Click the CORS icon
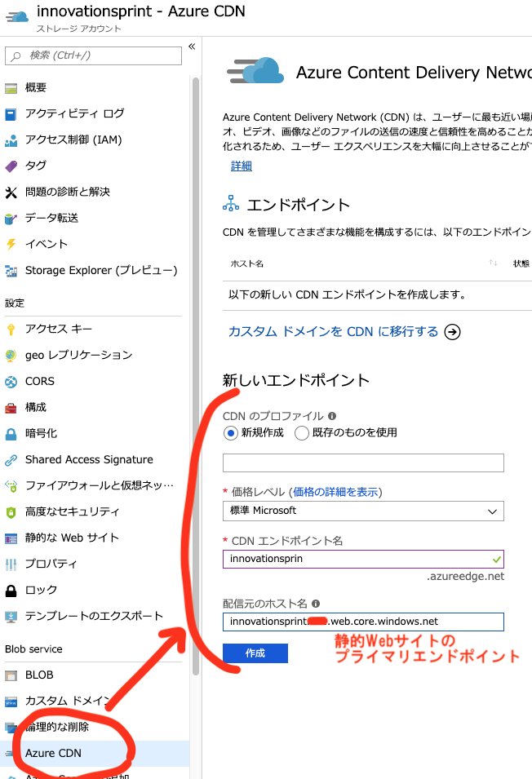532x779 pixels. [x=11, y=382]
